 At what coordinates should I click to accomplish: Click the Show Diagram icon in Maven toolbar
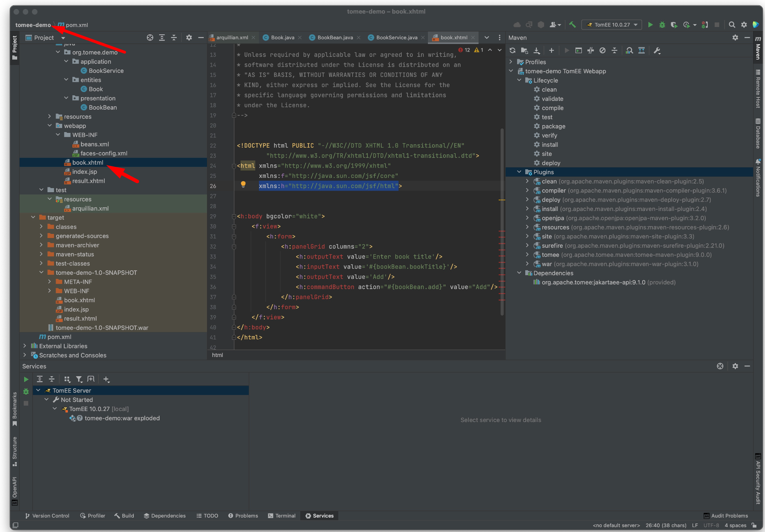(641, 51)
